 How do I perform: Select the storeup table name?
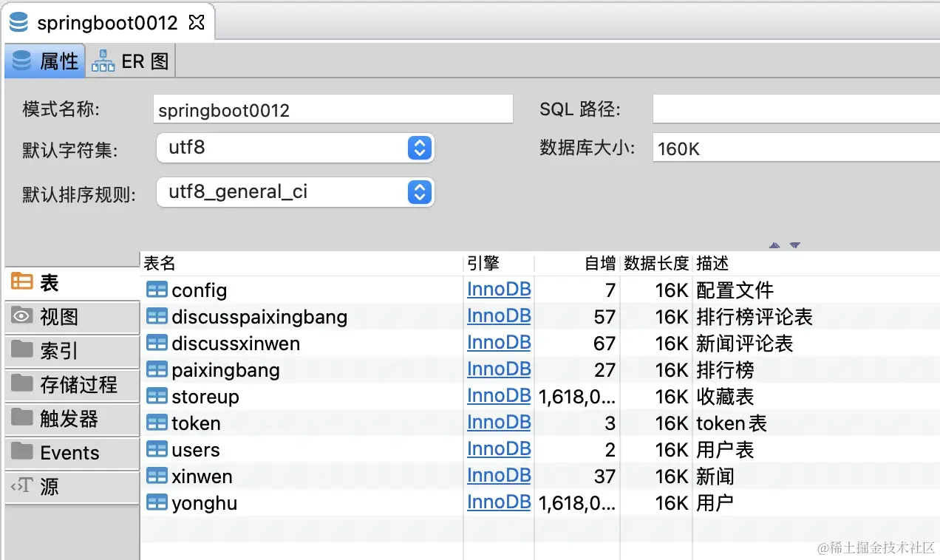point(205,397)
